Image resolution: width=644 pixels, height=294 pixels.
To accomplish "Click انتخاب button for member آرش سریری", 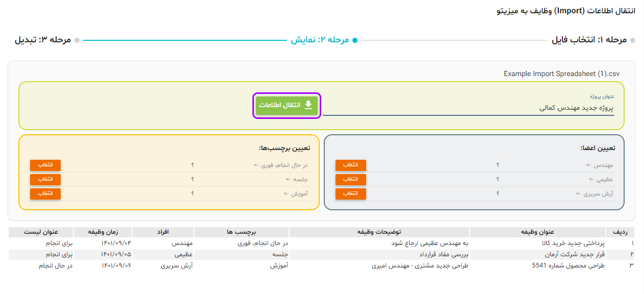I will (x=351, y=194).
